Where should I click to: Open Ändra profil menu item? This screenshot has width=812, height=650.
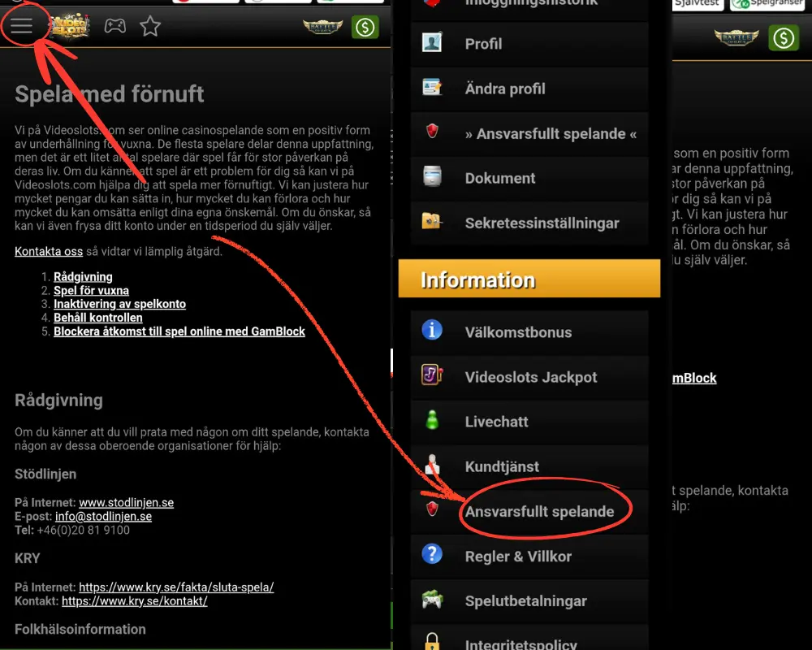[x=529, y=89]
